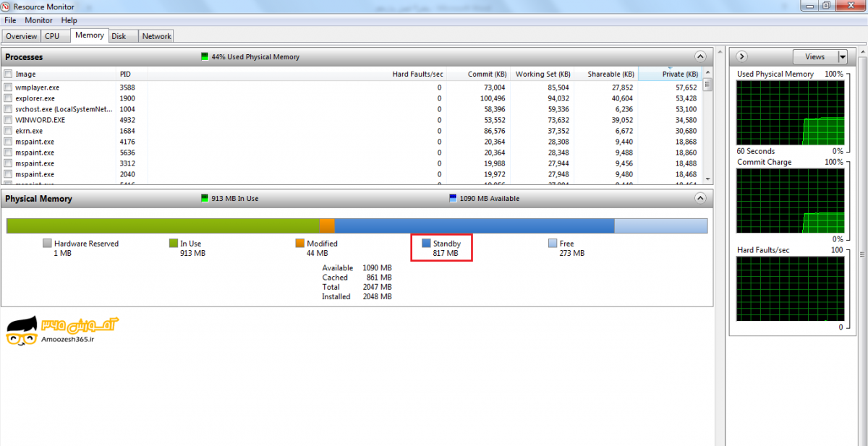The width and height of the screenshot is (868, 446).
Task: Click the blue Available memory indicator icon
Action: tap(453, 199)
